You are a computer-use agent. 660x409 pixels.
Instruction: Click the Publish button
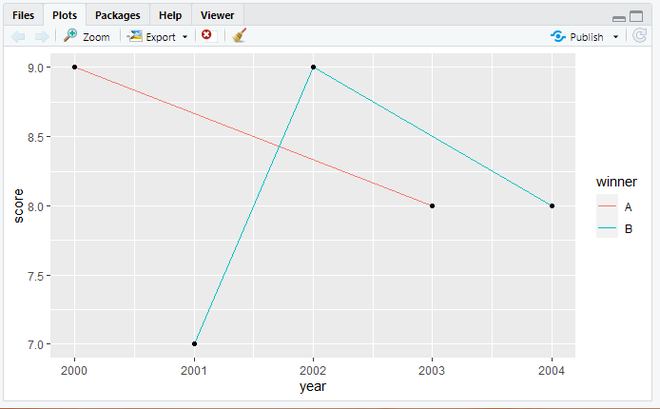point(577,37)
